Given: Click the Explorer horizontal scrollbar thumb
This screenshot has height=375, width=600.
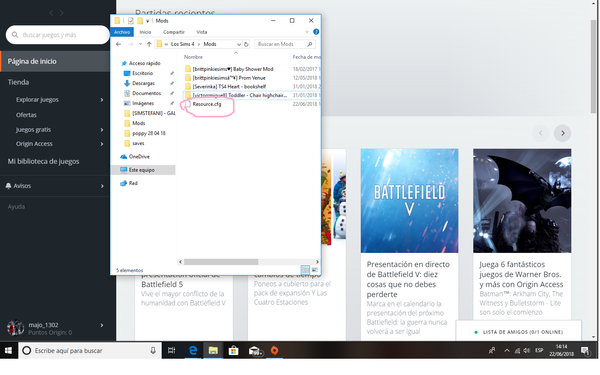Looking at the screenshot, I should click(221, 262).
